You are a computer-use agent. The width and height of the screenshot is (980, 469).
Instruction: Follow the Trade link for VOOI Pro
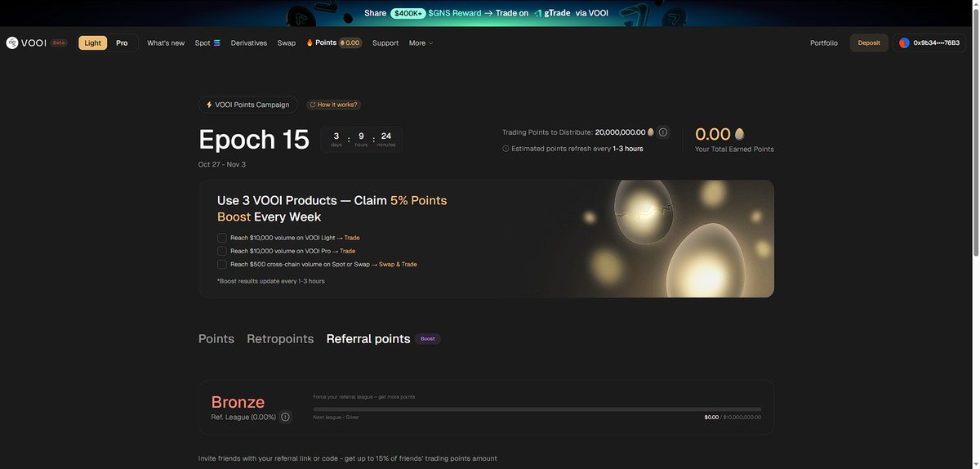pos(347,251)
